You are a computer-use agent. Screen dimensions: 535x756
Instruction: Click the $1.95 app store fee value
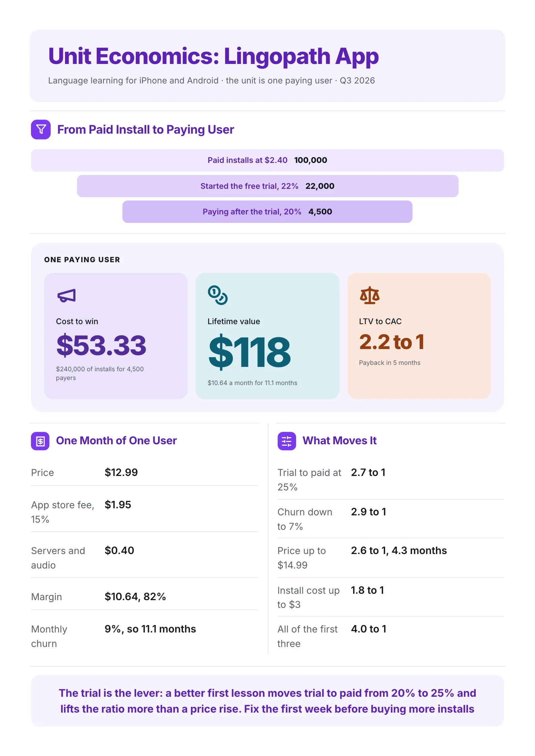click(x=118, y=505)
